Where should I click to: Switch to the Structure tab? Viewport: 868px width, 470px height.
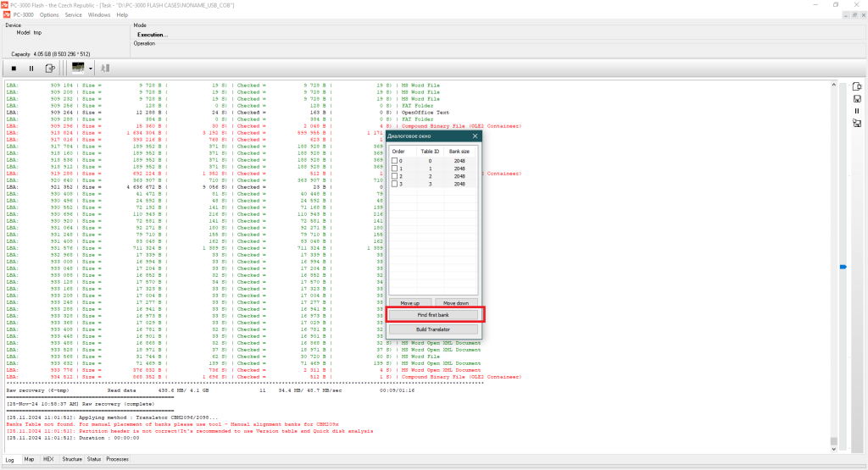(72, 459)
